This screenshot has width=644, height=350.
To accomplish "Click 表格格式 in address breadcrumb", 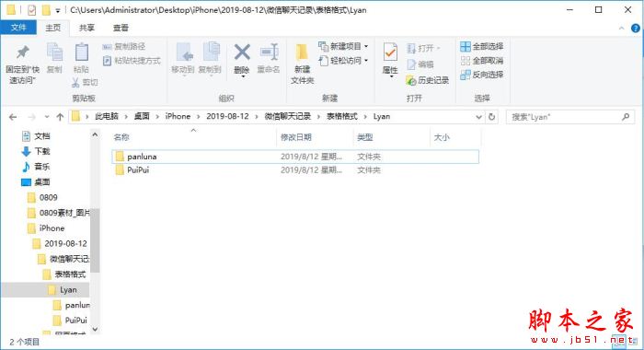I will 342,116.
